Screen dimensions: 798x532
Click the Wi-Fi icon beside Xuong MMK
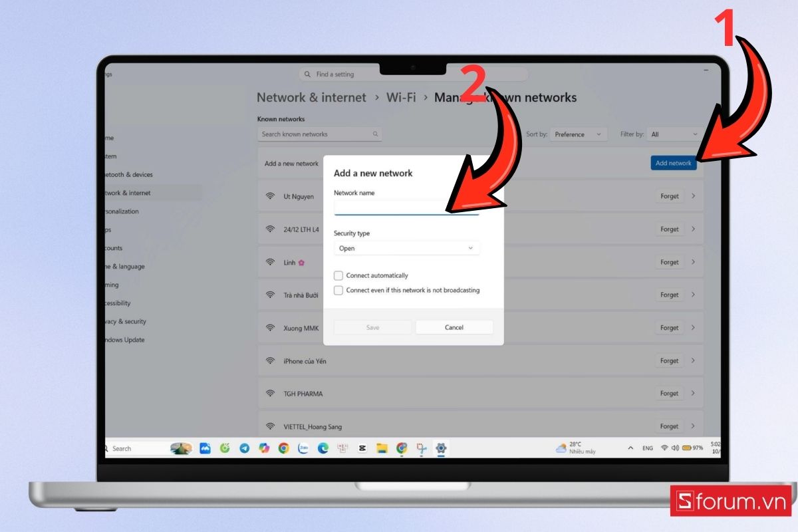tap(270, 328)
